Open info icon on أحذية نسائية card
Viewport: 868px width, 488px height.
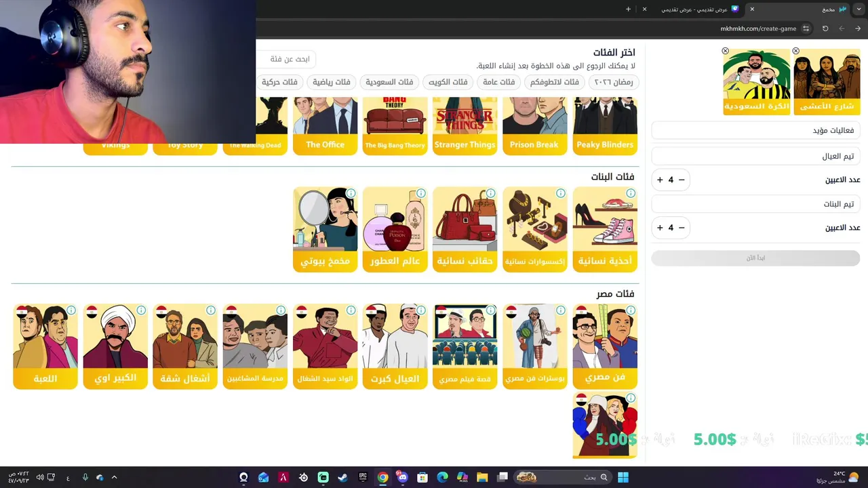(x=631, y=193)
